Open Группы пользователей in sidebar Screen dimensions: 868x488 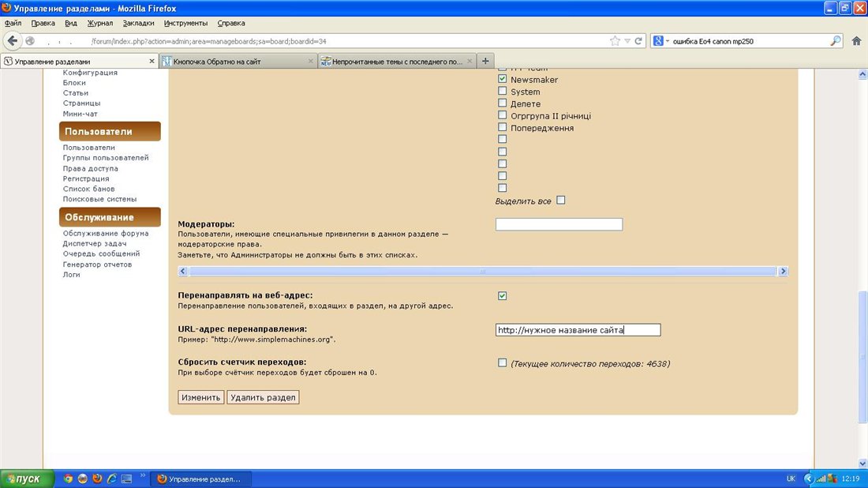coord(106,158)
